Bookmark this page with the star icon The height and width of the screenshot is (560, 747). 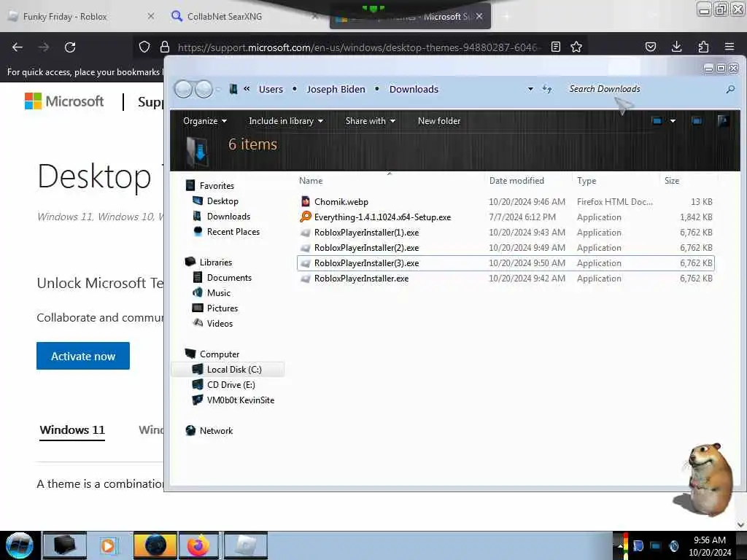pyautogui.click(x=576, y=47)
